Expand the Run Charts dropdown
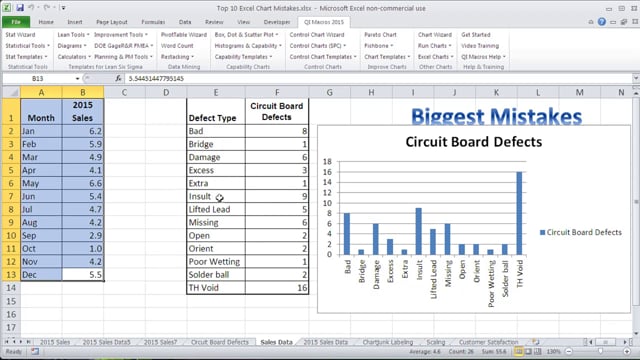Image resolution: width=640 pixels, height=360 pixels. pos(435,46)
